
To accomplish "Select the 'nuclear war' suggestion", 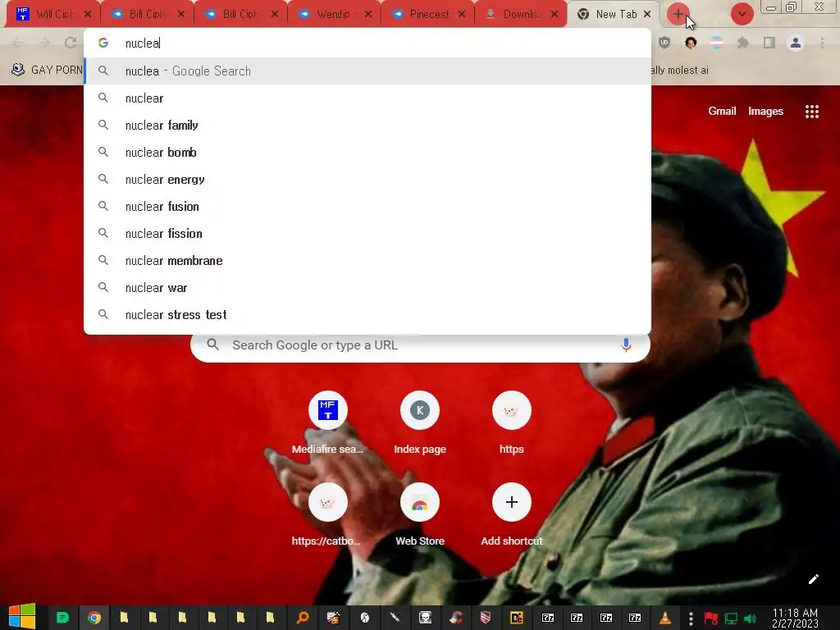I will click(x=367, y=288).
